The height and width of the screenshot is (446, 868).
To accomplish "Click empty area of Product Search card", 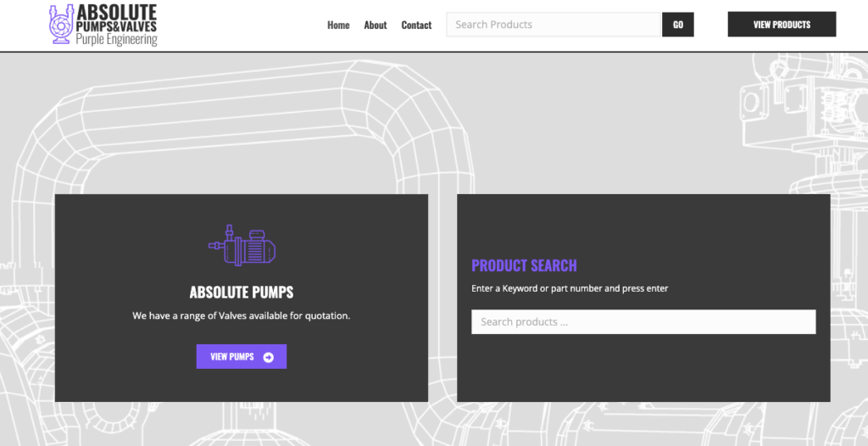I will (644, 373).
